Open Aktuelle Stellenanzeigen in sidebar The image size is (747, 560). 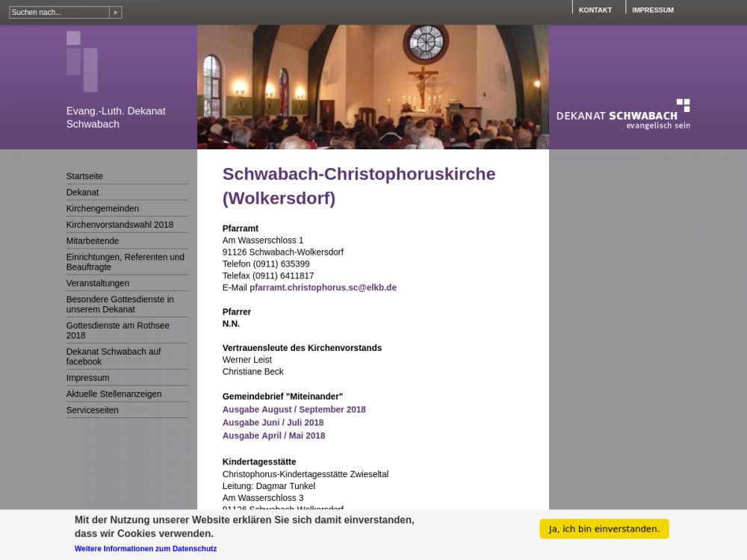(114, 394)
